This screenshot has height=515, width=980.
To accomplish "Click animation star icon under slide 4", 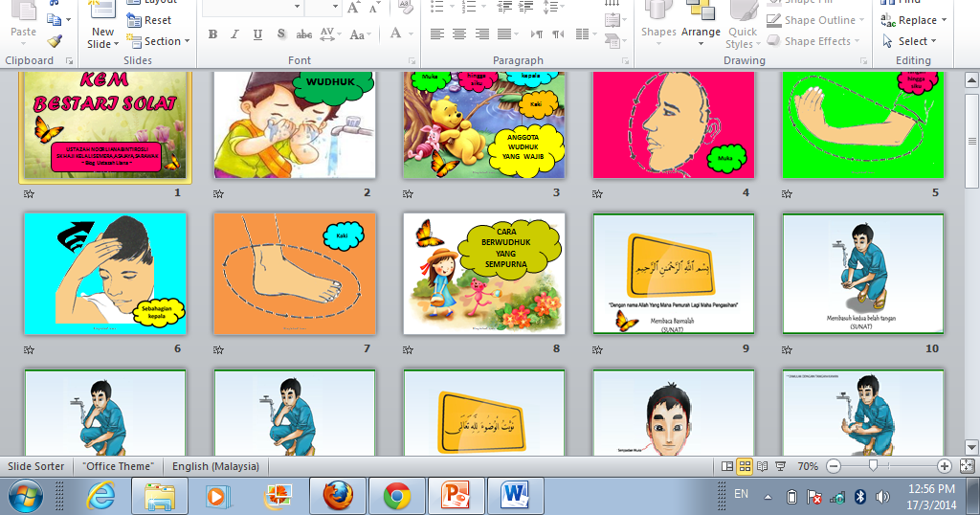I will coord(597,193).
